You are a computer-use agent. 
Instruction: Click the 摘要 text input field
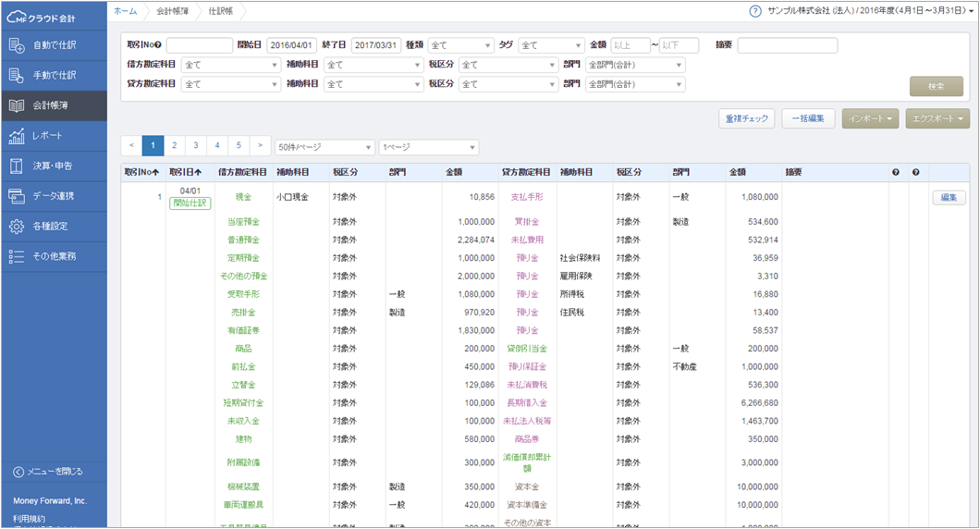787,45
